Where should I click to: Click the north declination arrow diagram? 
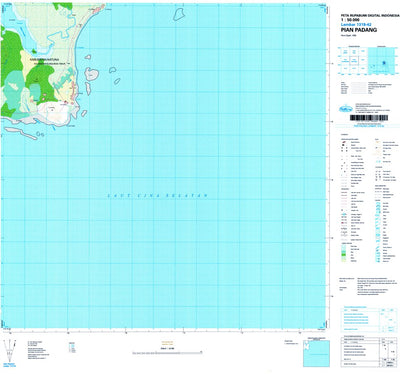(10, 351)
